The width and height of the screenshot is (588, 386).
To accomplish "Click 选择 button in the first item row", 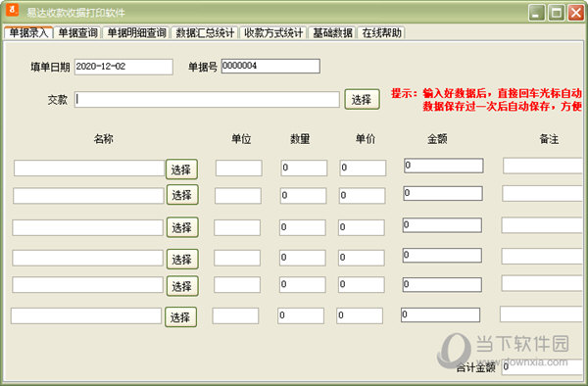I will click(181, 169).
